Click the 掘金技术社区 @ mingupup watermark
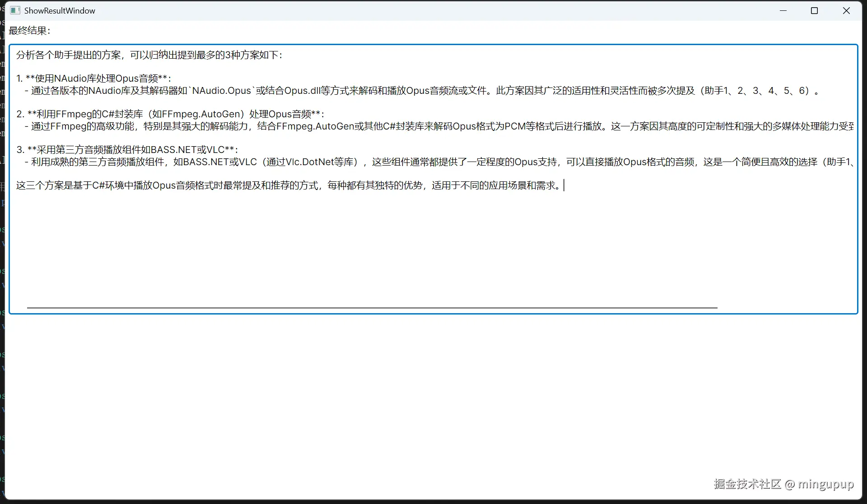This screenshot has height=504, width=867. pyautogui.click(x=783, y=484)
